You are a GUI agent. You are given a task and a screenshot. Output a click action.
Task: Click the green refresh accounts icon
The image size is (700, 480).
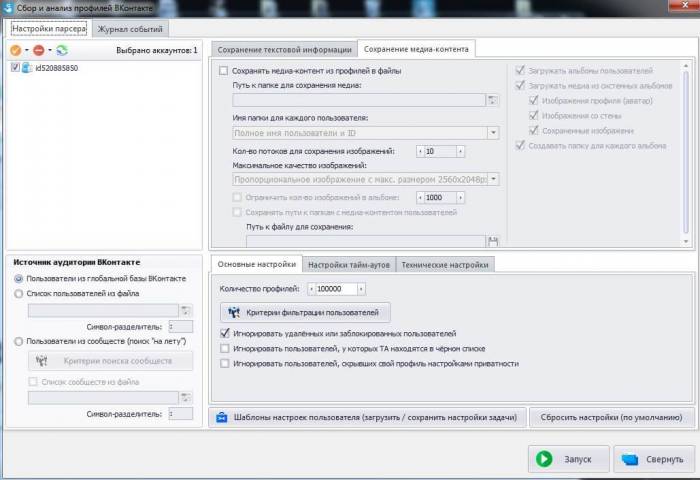point(61,49)
